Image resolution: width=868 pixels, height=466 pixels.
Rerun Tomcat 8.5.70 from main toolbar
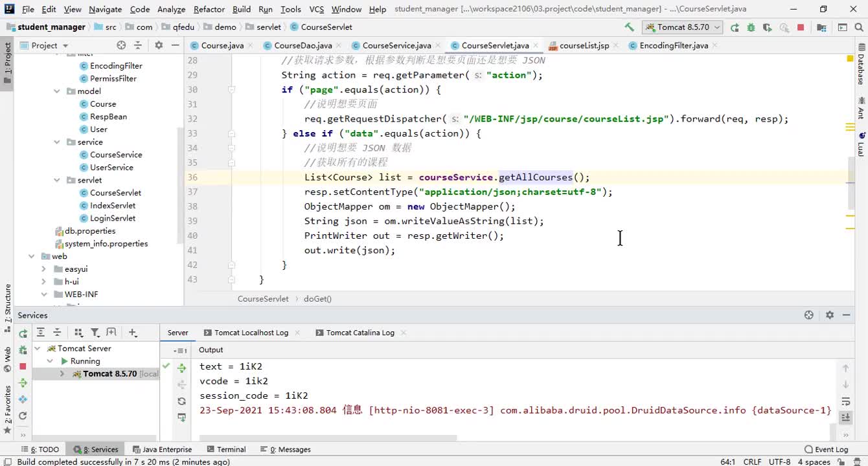pos(735,27)
